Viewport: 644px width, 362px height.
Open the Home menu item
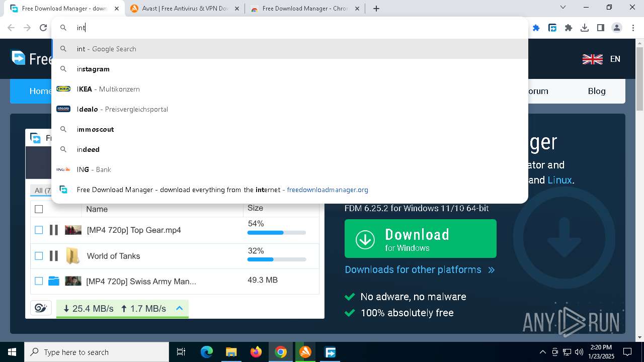[40, 91]
